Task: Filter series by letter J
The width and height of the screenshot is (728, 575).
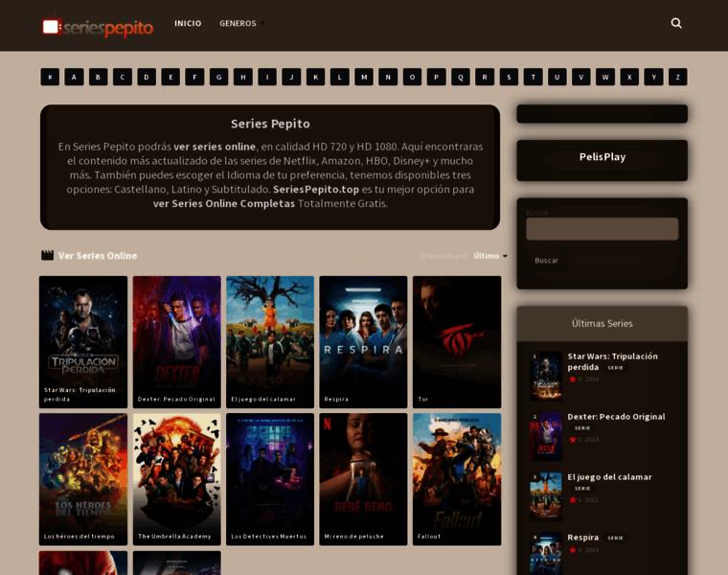Action: click(291, 77)
